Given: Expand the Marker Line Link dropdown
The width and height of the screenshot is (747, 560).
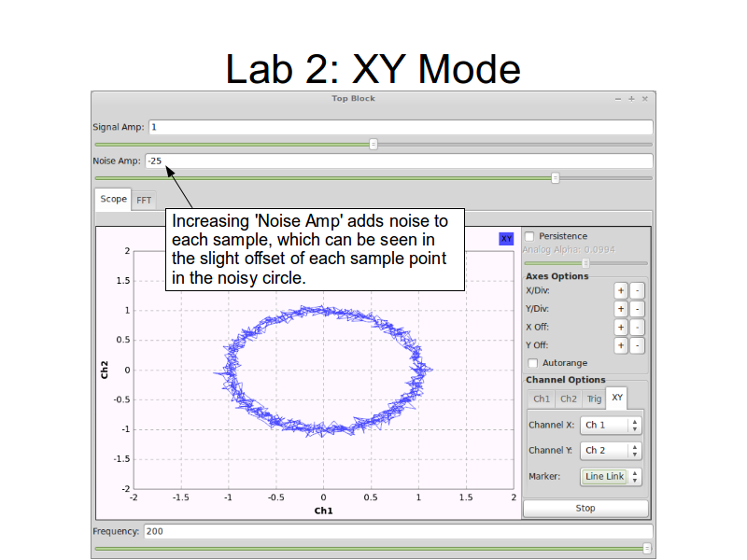Looking at the screenshot, I should [x=611, y=476].
